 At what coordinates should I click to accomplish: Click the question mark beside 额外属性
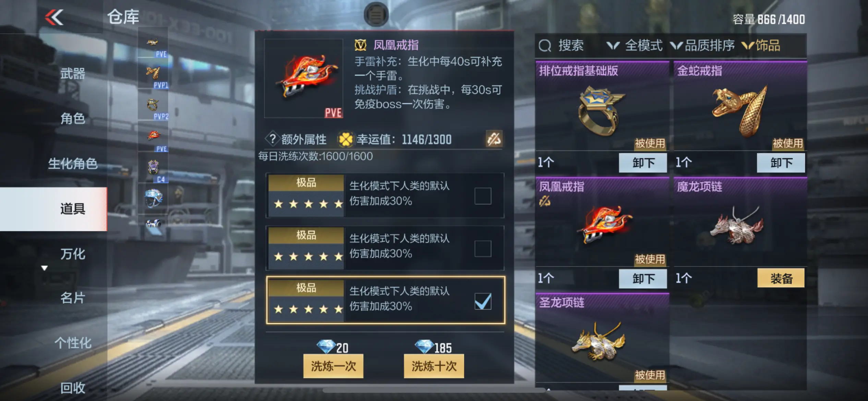point(273,139)
